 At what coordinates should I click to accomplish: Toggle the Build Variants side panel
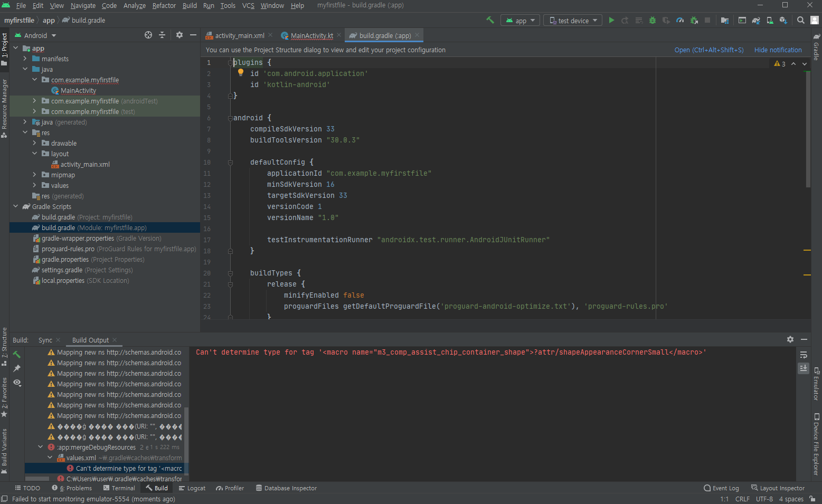pyautogui.click(x=4, y=451)
